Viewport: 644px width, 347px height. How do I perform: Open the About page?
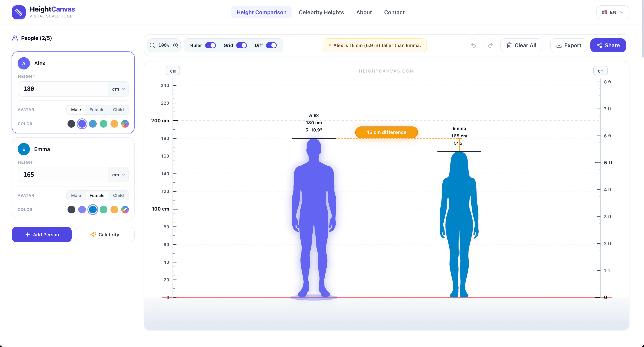[x=364, y=12]
